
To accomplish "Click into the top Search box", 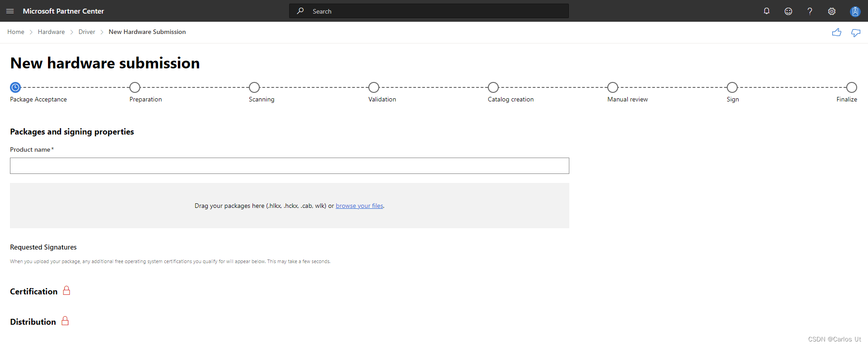I will coord(429,11).
